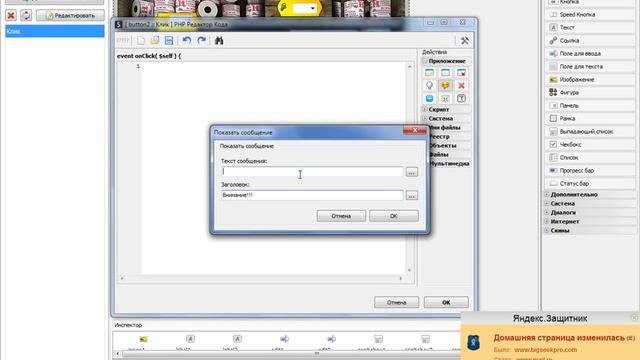640x360 pixels.
Task: Collapse the Приложение actions group
Action: click(x=424, y=61)
